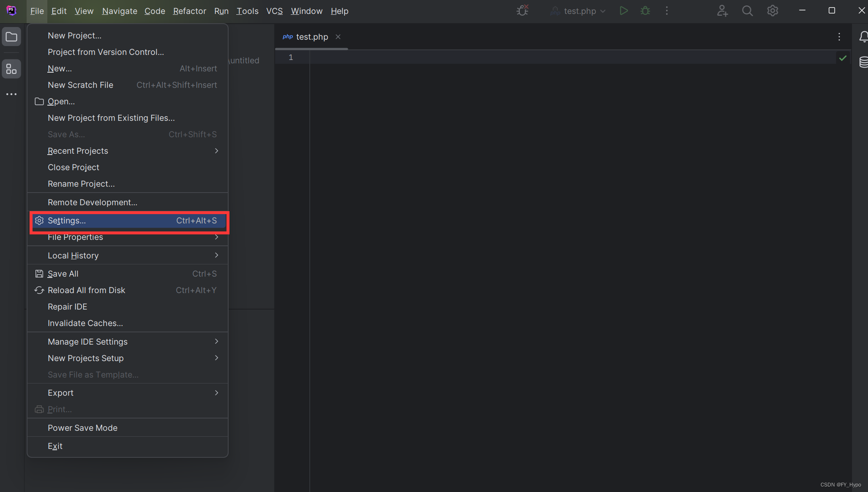Expand Manage IDE Settings submenu
The width and height of the screenshot is (868, 492).
point(127,342)
